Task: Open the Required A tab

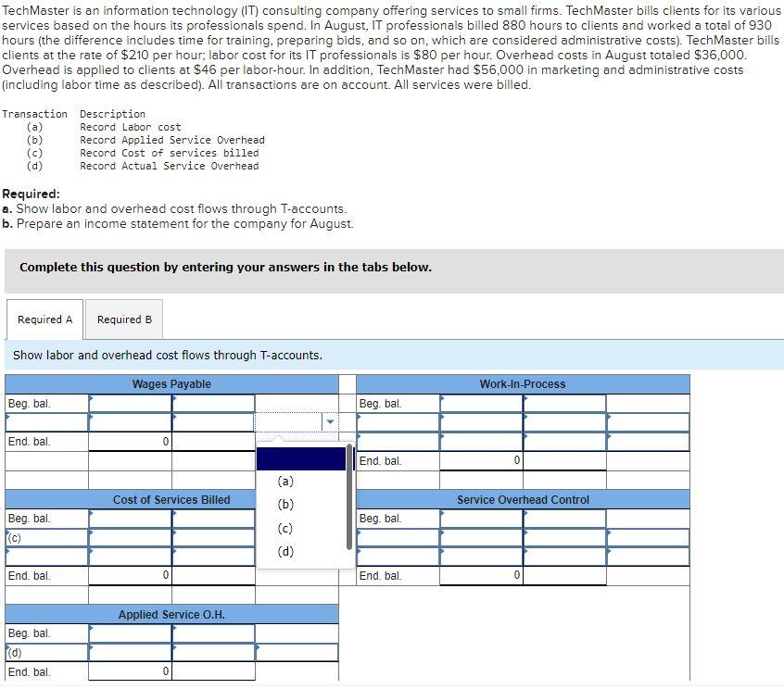Action: [45, 319]
